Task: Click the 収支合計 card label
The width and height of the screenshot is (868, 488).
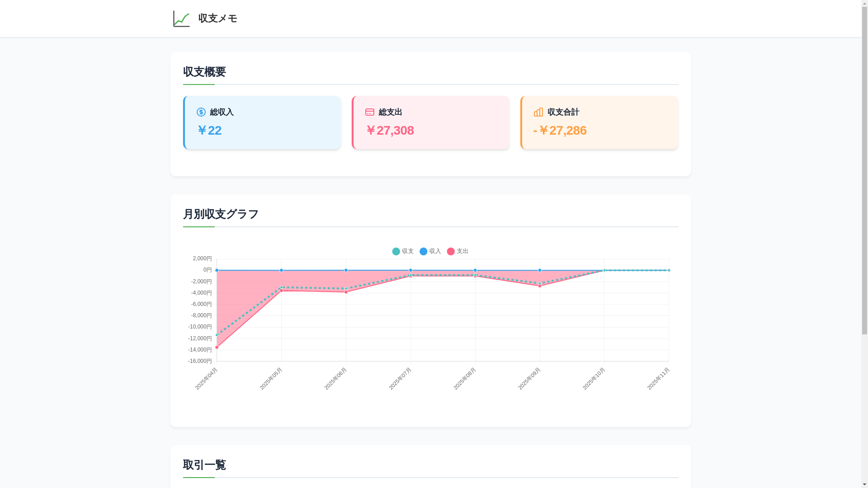Action: (563, 112)
